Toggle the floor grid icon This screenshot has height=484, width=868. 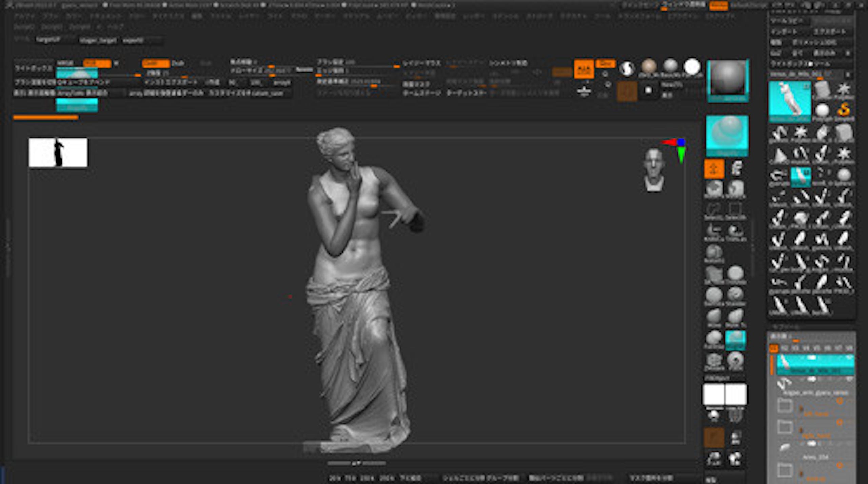pyautogui.click(x=584, y=91)
